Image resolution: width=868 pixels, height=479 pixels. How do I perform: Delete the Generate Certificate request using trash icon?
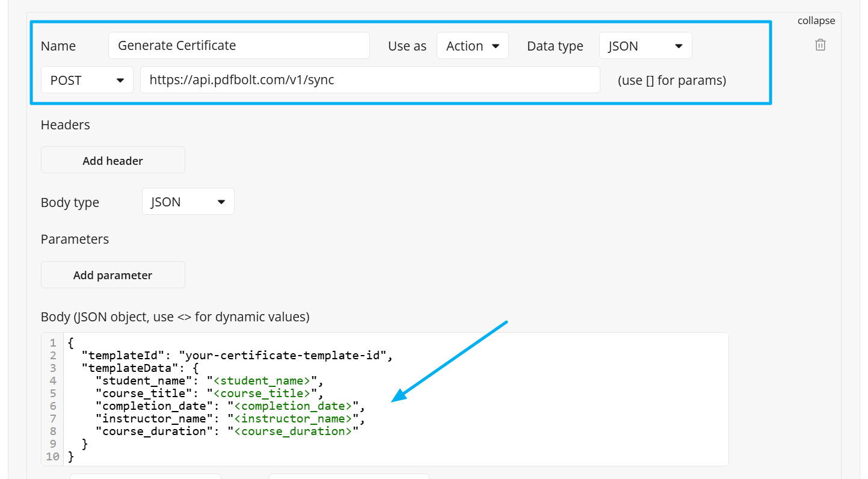pos(820,44)
